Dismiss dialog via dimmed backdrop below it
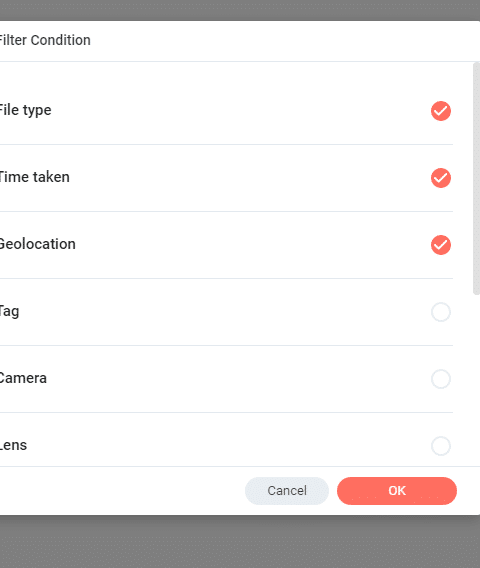This screenshot has height=568, width=480. (x=240, y=542)
